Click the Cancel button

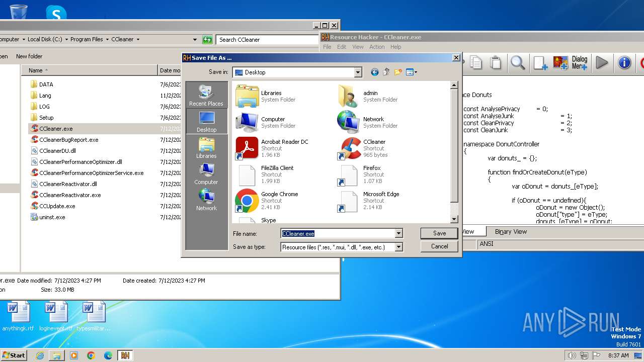(x=439, y=246)
